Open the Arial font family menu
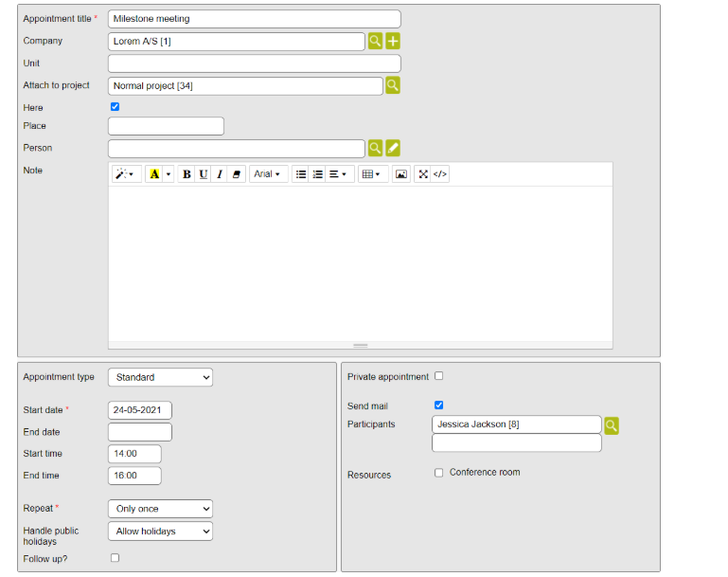Viewport: 728px width, 577px height. click(x=268, y=174)
